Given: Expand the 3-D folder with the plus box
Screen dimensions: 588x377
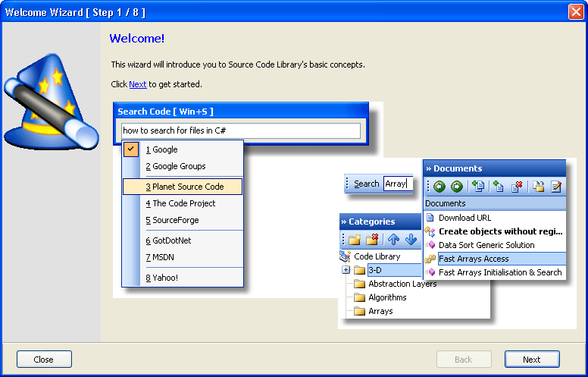Looking at the screenshot, I should (346, 270).
